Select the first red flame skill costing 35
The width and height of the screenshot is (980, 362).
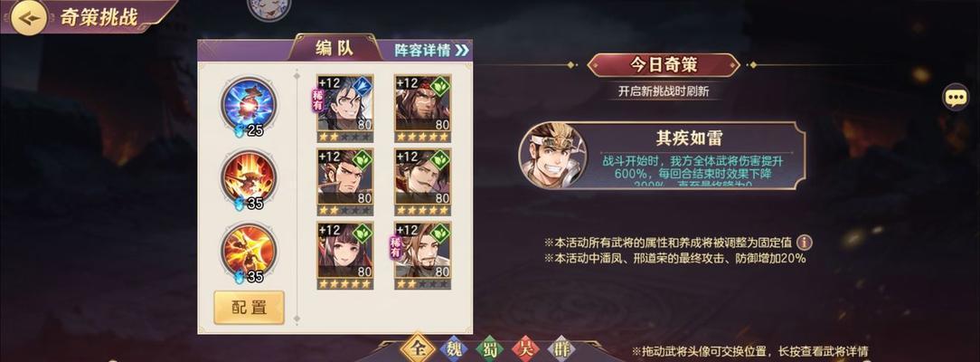click(249, 176)
